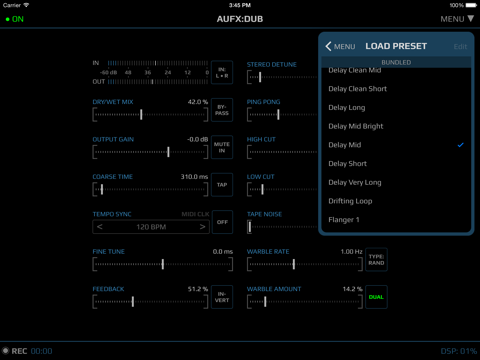Viewport: 480px width, 360px height.
Task: Click the REC record circle icon
Action: (x=5, y=351)
